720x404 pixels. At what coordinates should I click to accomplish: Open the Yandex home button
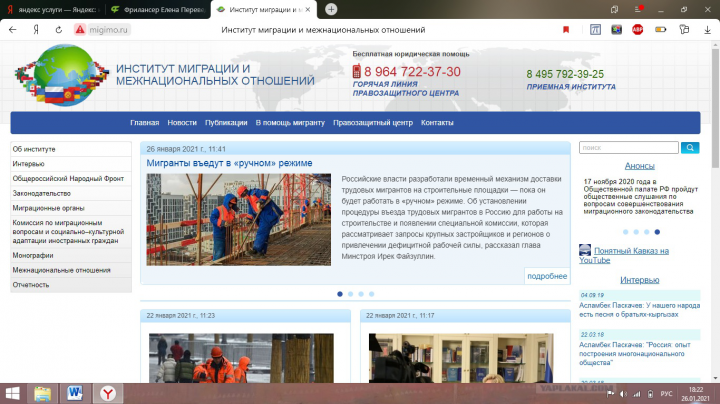[x=36, y=30]
